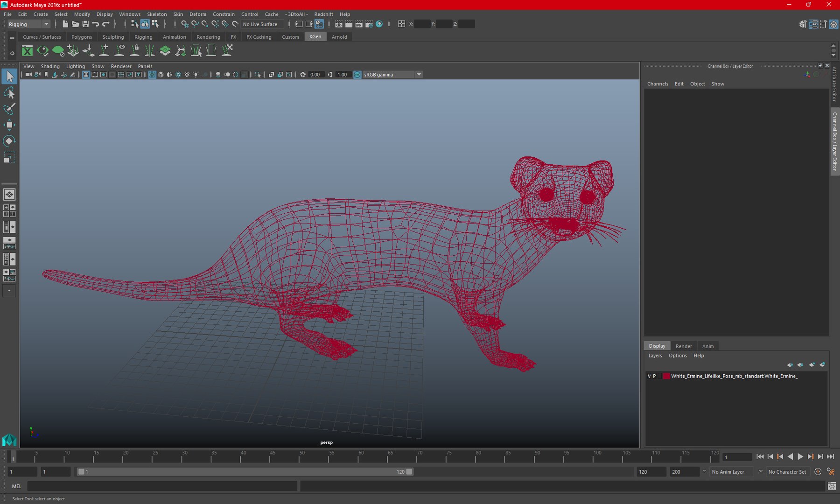The width and height of the screenshot is (840, 504).
Task: Switch to the Polygons shelf tab
Action: [x=82, y=37]
